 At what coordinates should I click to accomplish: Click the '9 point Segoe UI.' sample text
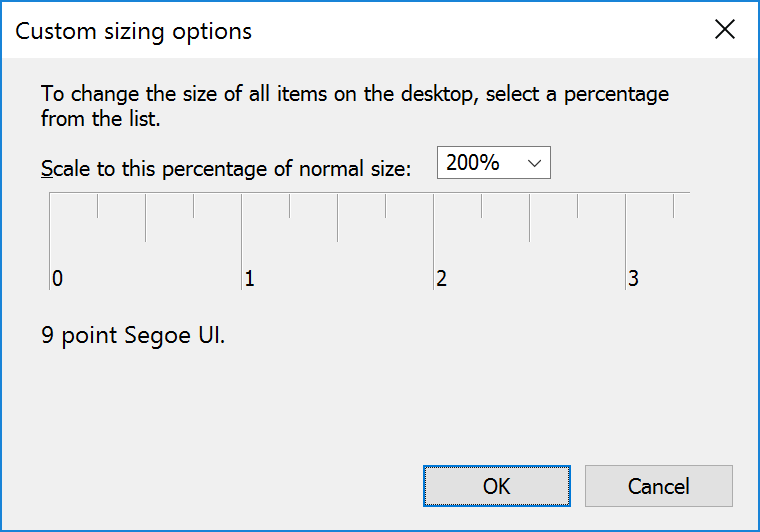coord(134,335)
